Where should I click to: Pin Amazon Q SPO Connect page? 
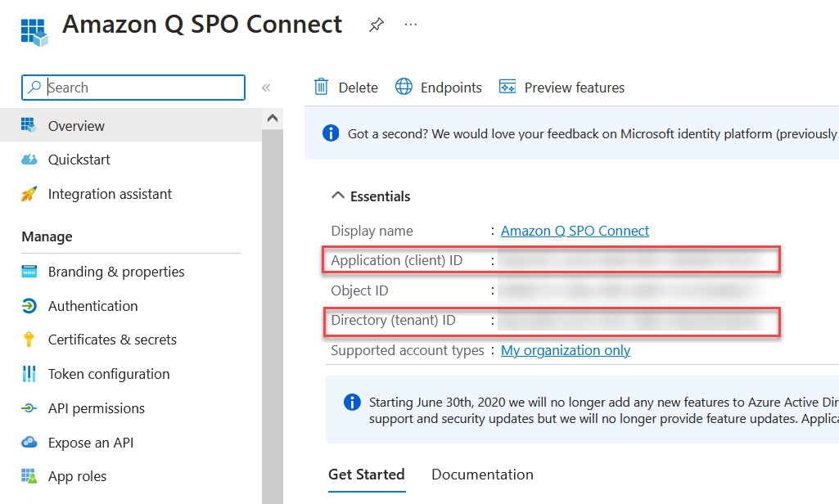click(376, 25)
